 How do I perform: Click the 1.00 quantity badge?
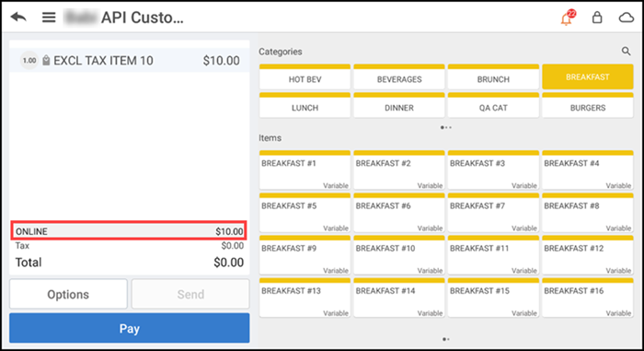click(x=29, y=61)
